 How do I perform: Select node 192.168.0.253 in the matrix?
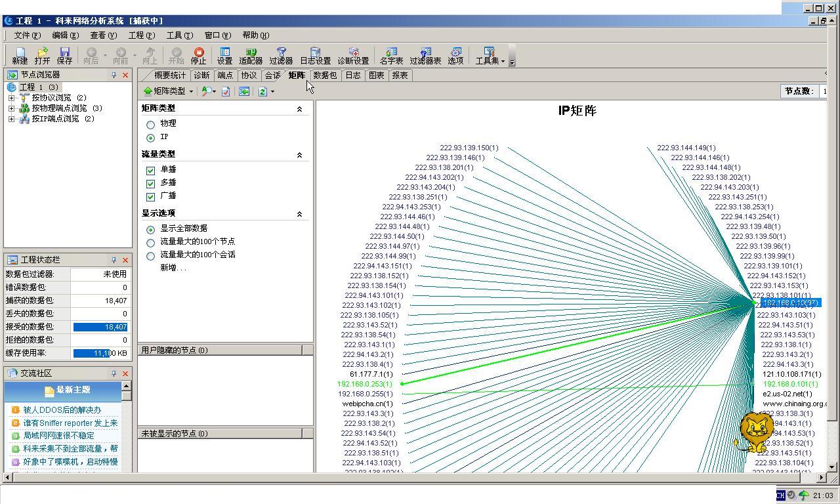[364, 384]
